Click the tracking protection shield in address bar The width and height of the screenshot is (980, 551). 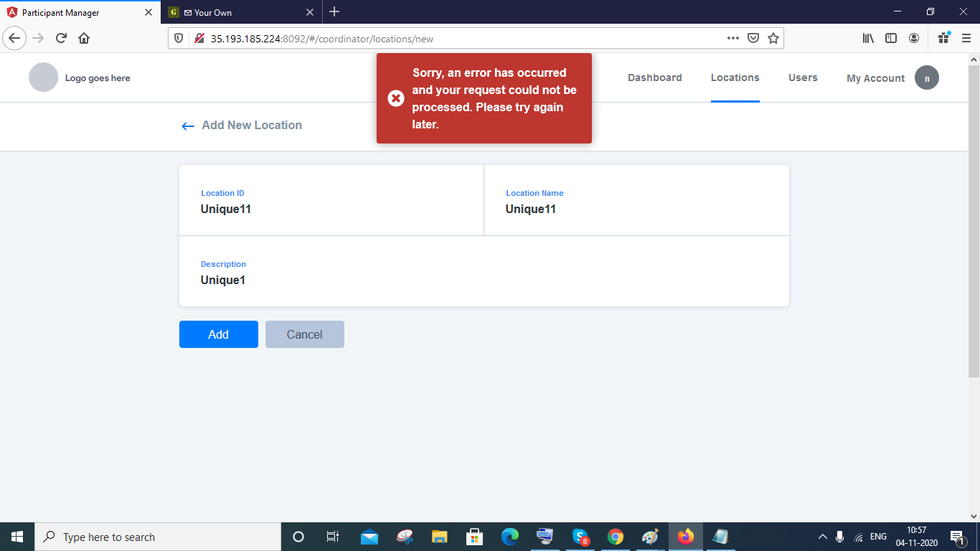(x=180, y=38)
